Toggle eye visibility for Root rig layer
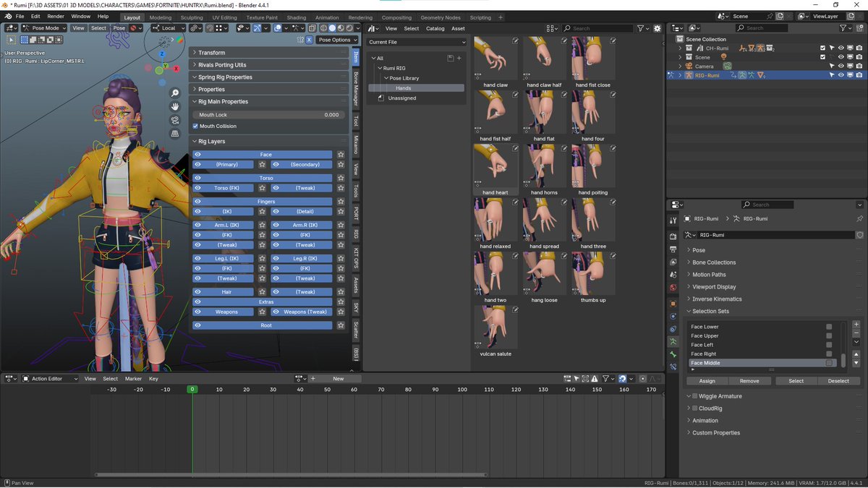 point(197,325)
